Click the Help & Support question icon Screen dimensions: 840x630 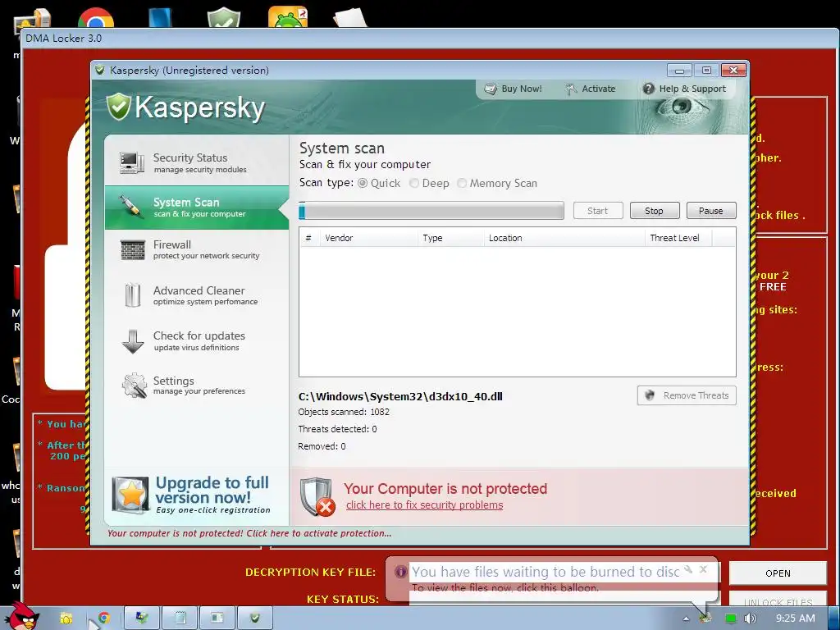[648, 89]
